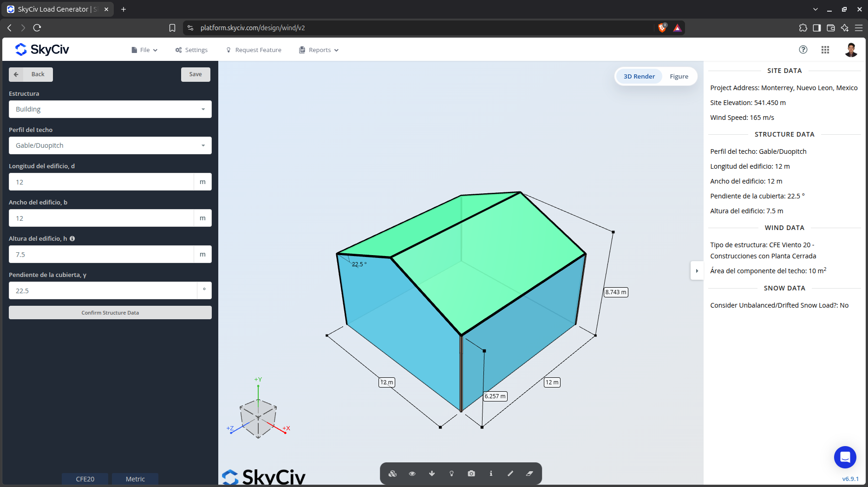Switch to the Figure view
Image resolution: width=868 pixels, height=487 pixels.
click(679, 77)
